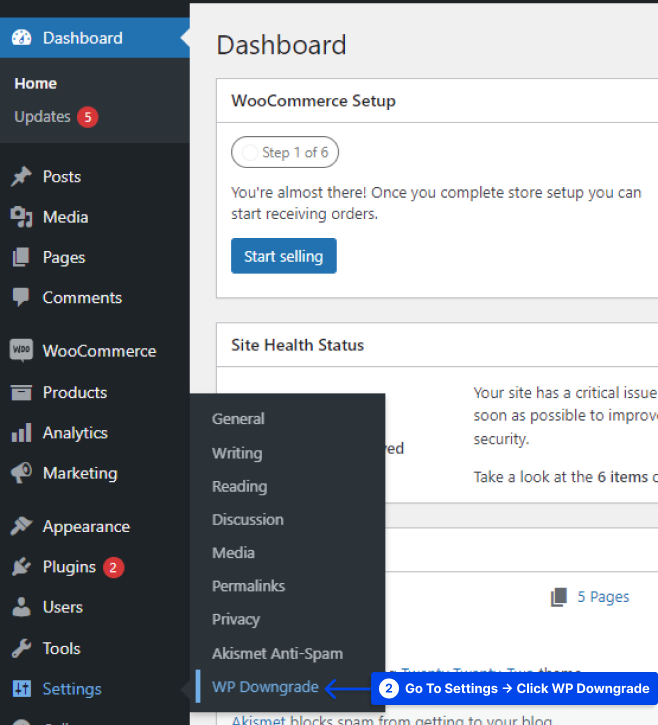Select Akismet Anti-Spam in Settings flyout
This screenshot has width=658, height=725.
(x=277, y=654)
